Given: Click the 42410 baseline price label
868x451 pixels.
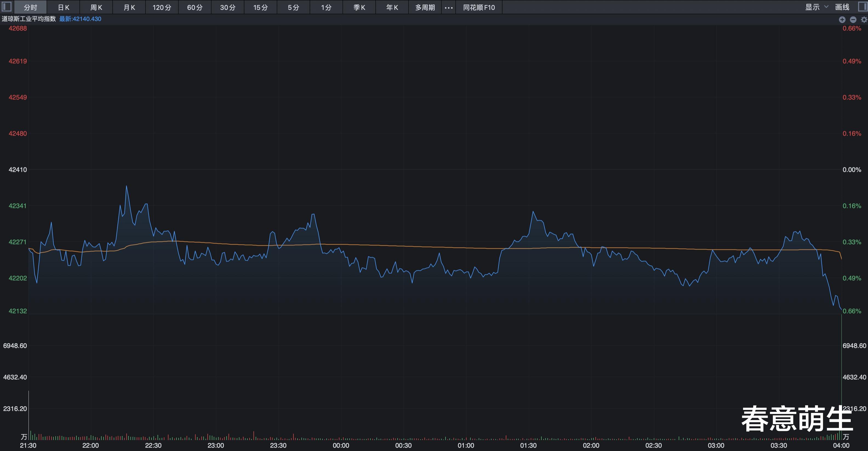Looking at the screenshot, I should (18, 170).
